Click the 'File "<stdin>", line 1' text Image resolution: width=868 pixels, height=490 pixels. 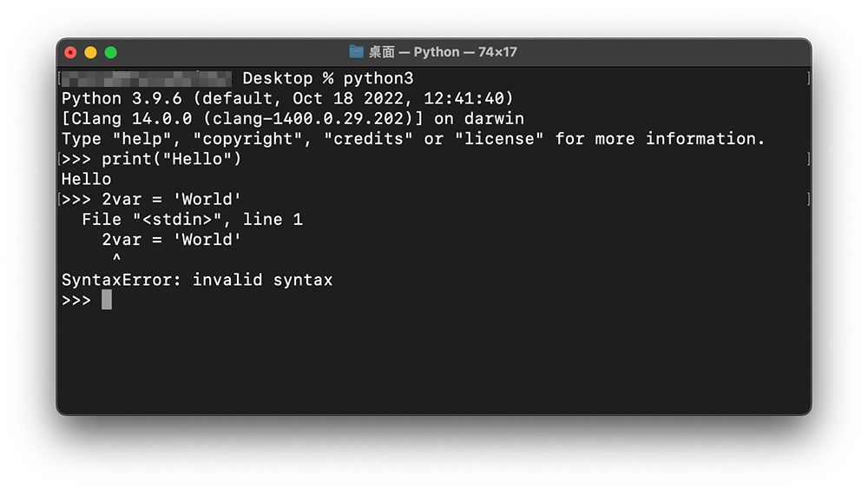(192, 220)
